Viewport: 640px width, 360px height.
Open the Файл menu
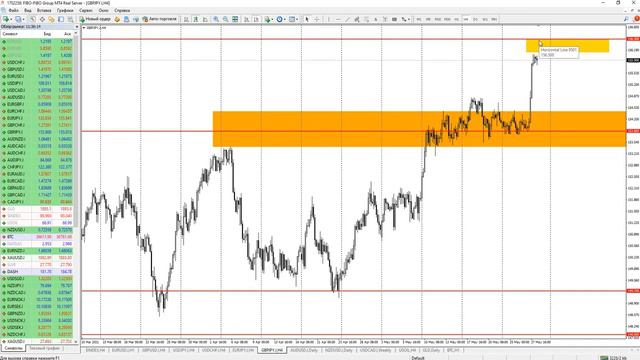(x=13, y=10)
